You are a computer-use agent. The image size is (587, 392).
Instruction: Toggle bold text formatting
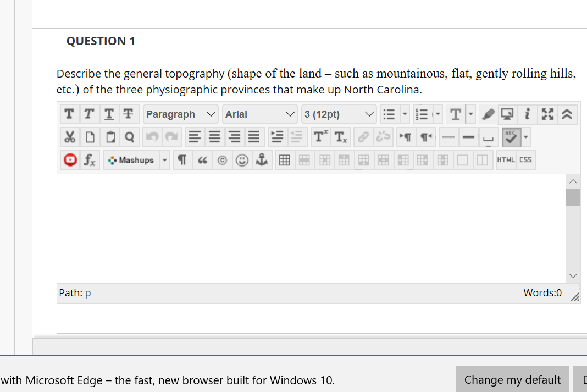pos(69,114)
